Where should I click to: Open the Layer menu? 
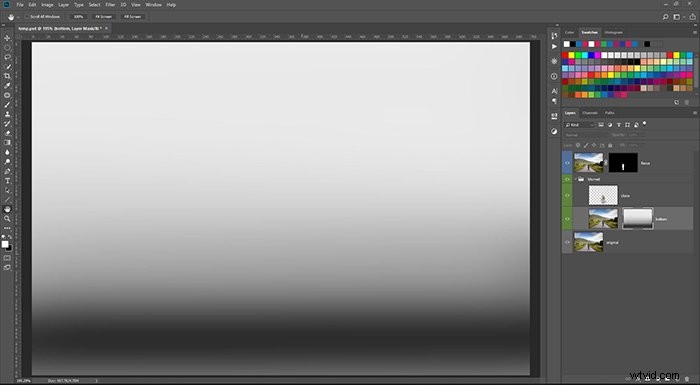[63, 5]
